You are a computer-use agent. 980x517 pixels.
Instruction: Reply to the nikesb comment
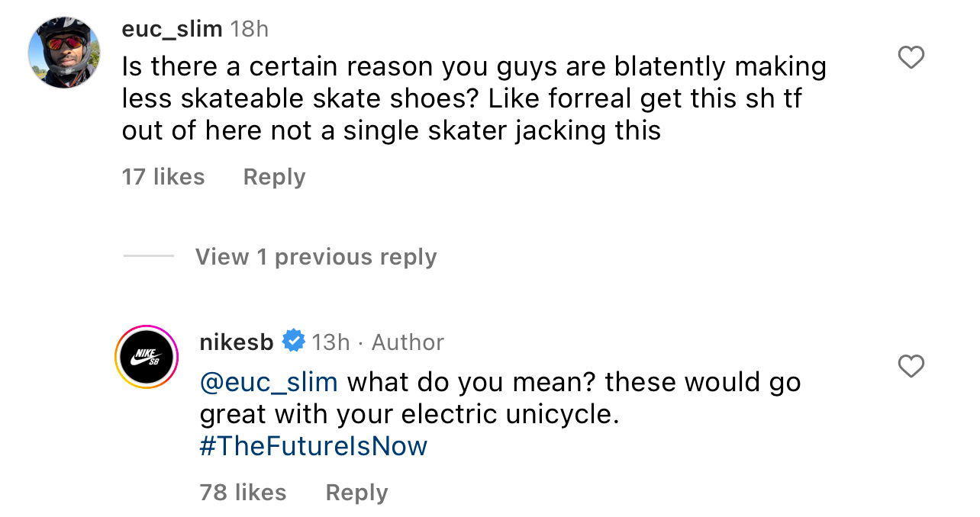[356, 493]
